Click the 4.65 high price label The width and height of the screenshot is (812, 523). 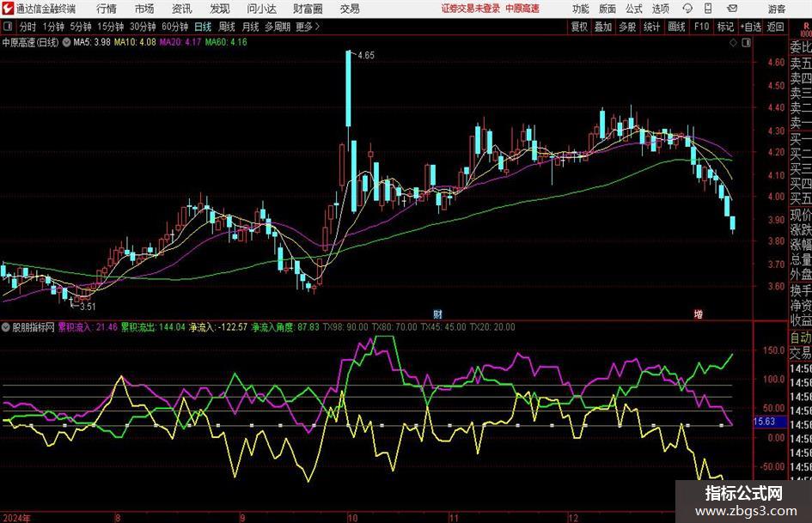[x=365, y=56]
